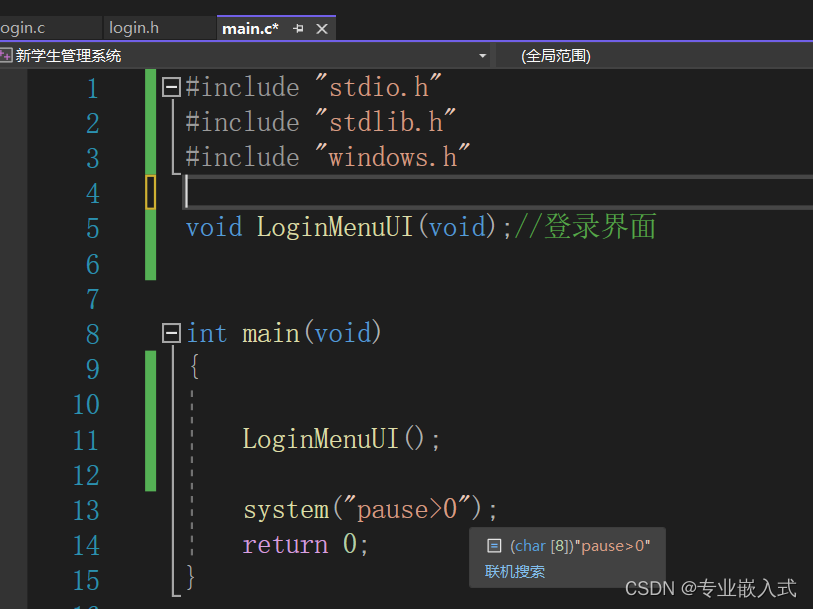Image resolution: width=813 pixels, height=609 pixels.
Task: Open the 新学生管理系统 project dropdown
Action: tap(482, 55)
